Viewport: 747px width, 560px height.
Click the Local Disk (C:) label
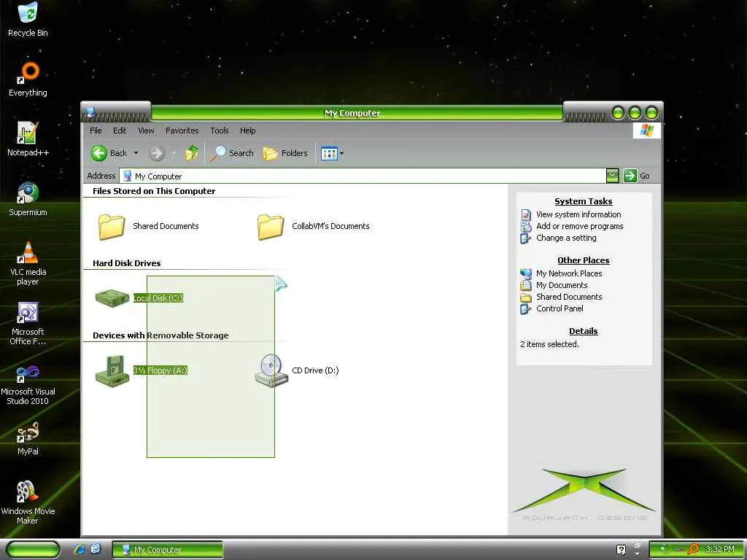pos(158,298)
